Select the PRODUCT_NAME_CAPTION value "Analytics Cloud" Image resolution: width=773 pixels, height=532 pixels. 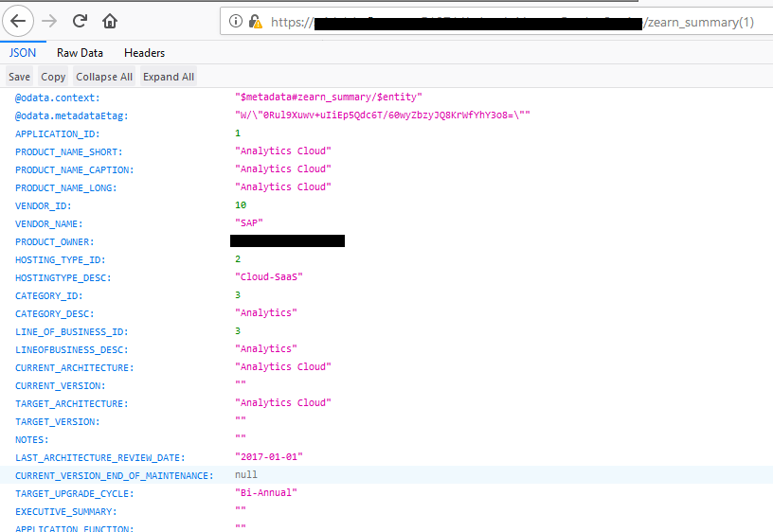tap(283, 168)
